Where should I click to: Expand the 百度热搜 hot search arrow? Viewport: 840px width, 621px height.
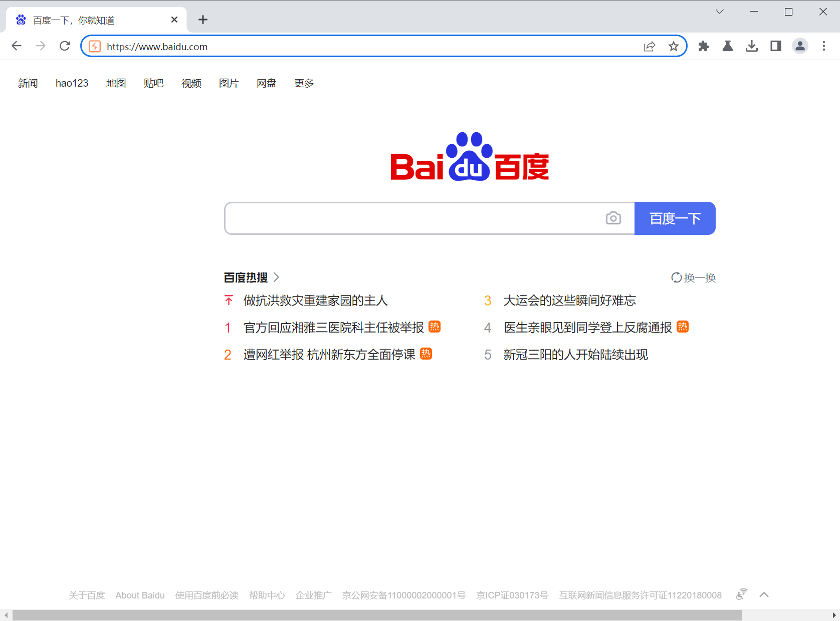[x=276, y=277]
